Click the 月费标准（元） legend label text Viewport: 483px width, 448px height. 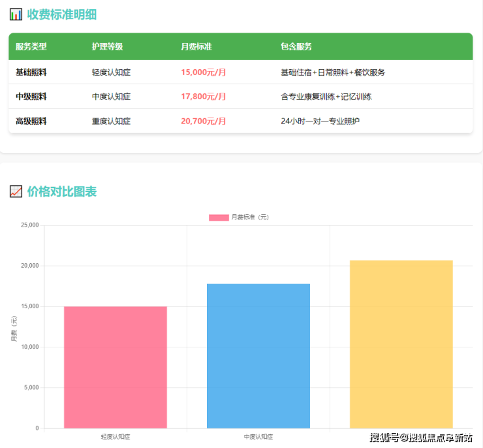pos(250,217)
